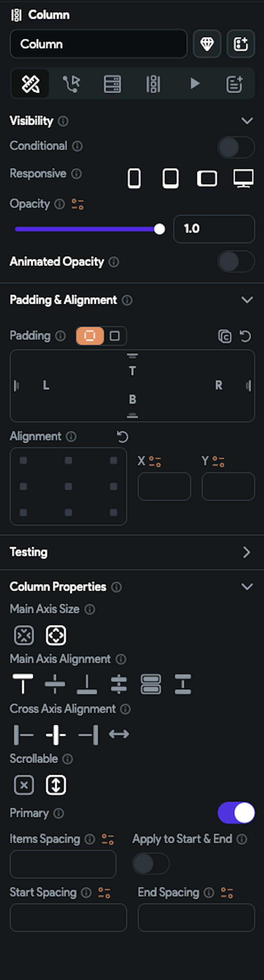Viewport: 264px width, 980px height.
Task: Turn off the Primary toggle
Action: tap(236, 813)
